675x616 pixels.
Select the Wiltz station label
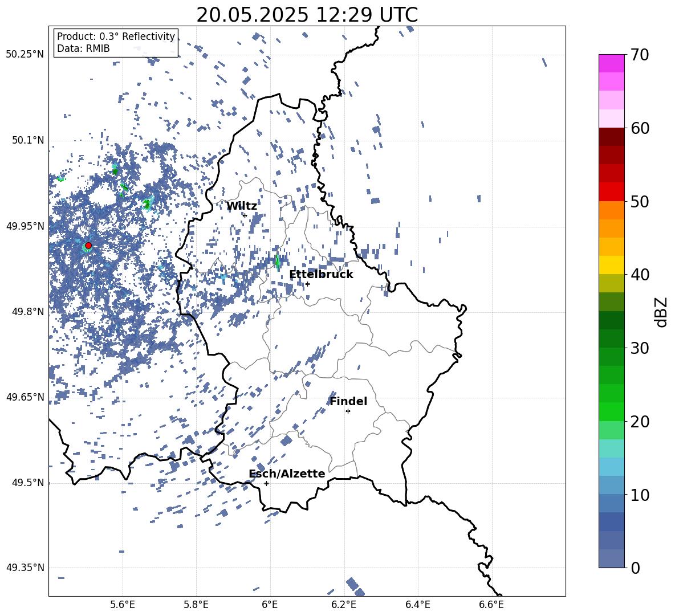pyautogui.click(x=242, y=206)
